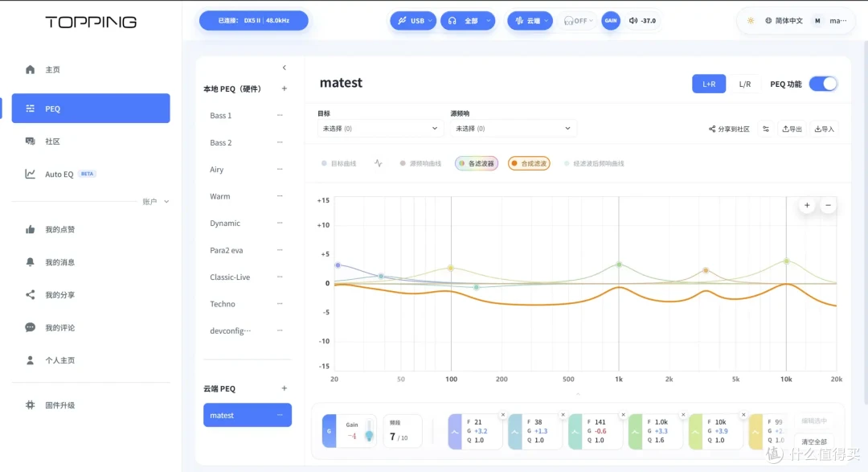
Task: Click the round GAIN button
Action: click(x=611, y=20)
